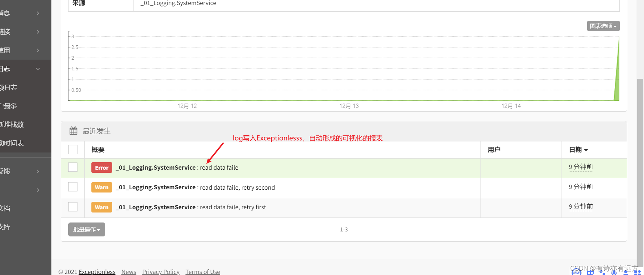Click the calendar icon beside 最近发生
644x275 pixels.
(73, 131)
